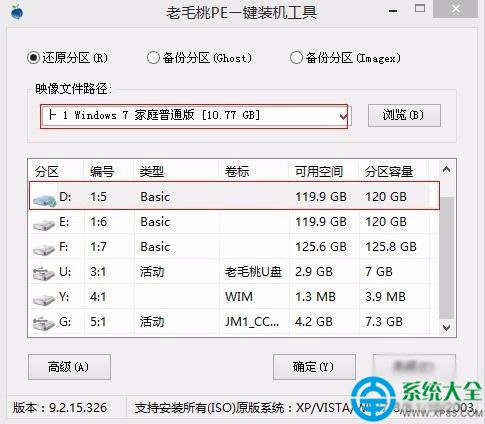Click the 版本：9.2.15.326 status text
Viewport: 485px width, 424px height.
pos(60,408)
